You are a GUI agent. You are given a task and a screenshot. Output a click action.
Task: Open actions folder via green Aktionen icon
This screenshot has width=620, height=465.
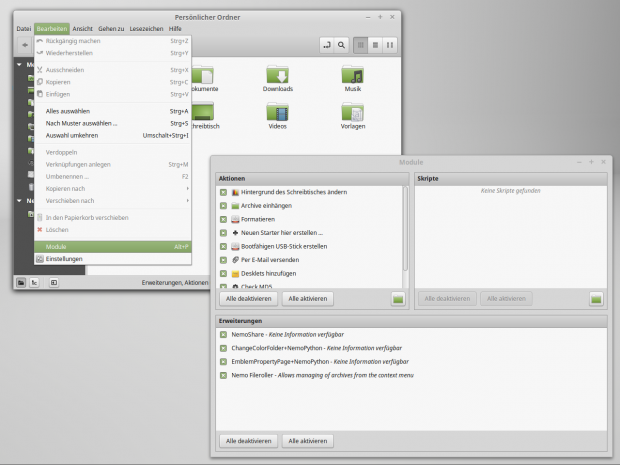[x=397, y=298]
